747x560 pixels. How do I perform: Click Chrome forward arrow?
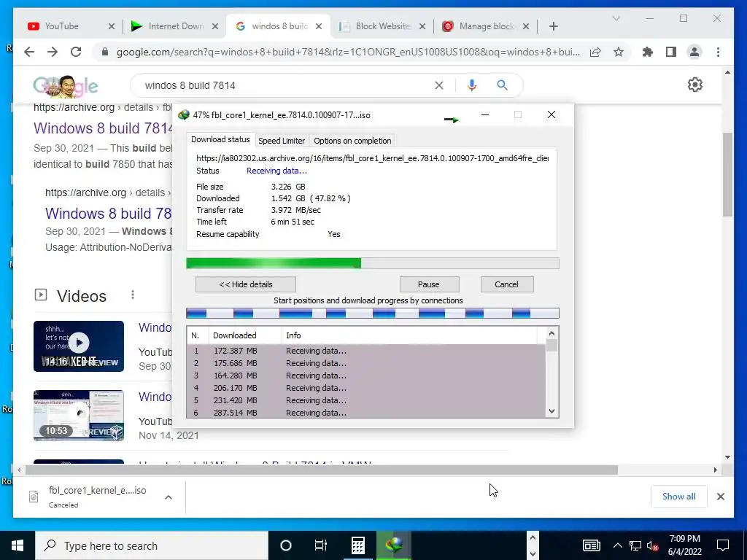coord(53,52)
